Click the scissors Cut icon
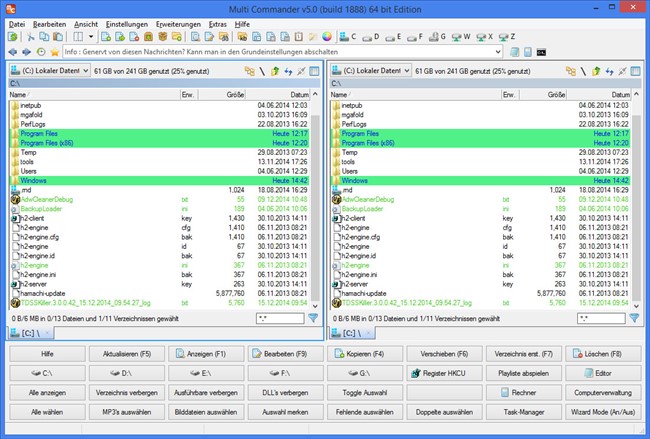The height and width of the screenshot is (439, 650). 30,37
